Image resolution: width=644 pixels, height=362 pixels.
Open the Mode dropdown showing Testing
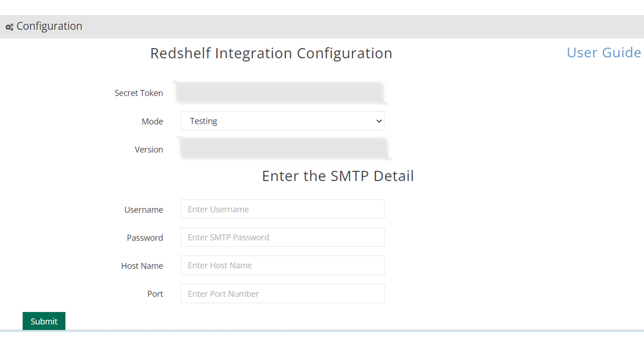click(283, 121)
